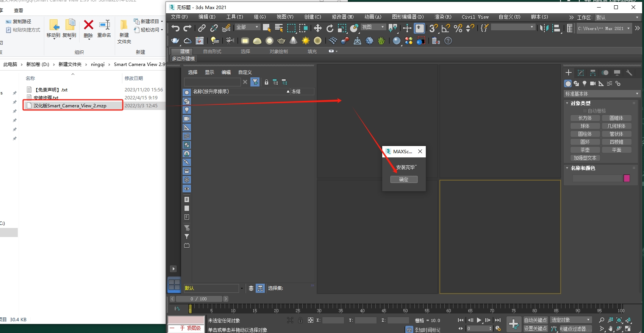644x333 pixels.
Task: Click the Undo arrow in main toolbar
Action: pos(175,28)
